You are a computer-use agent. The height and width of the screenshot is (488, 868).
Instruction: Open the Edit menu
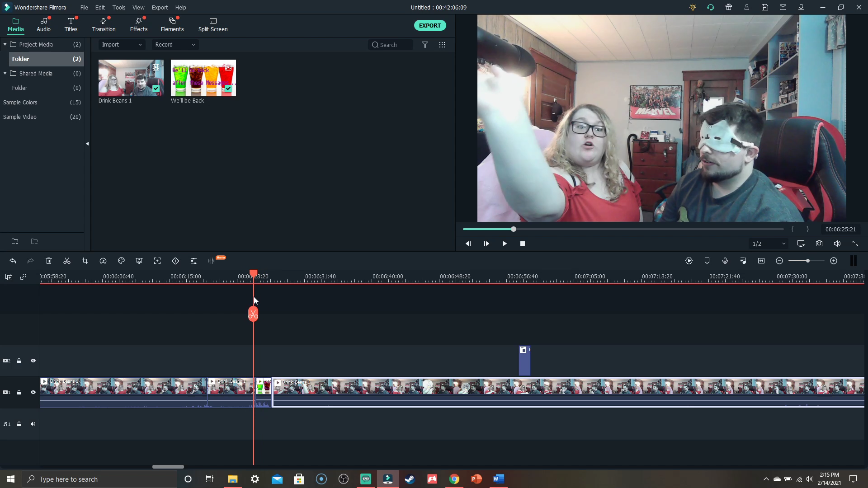[100, 7]
